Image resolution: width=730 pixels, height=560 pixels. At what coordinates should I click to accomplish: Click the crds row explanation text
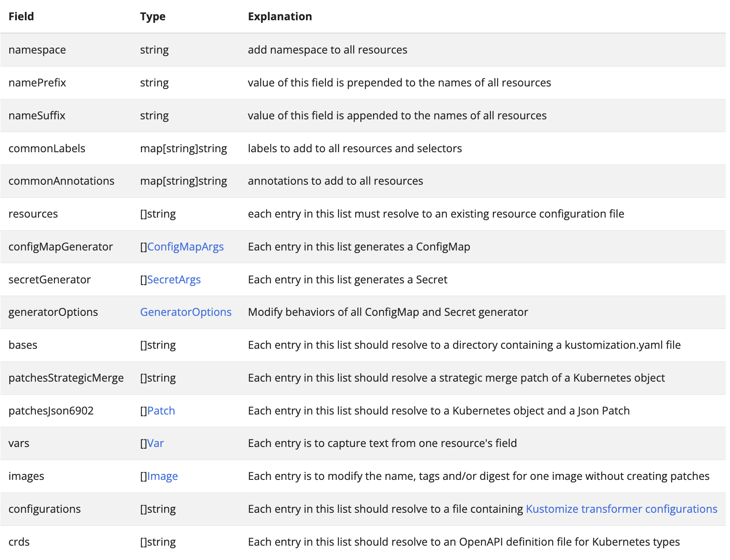[464, 542]
